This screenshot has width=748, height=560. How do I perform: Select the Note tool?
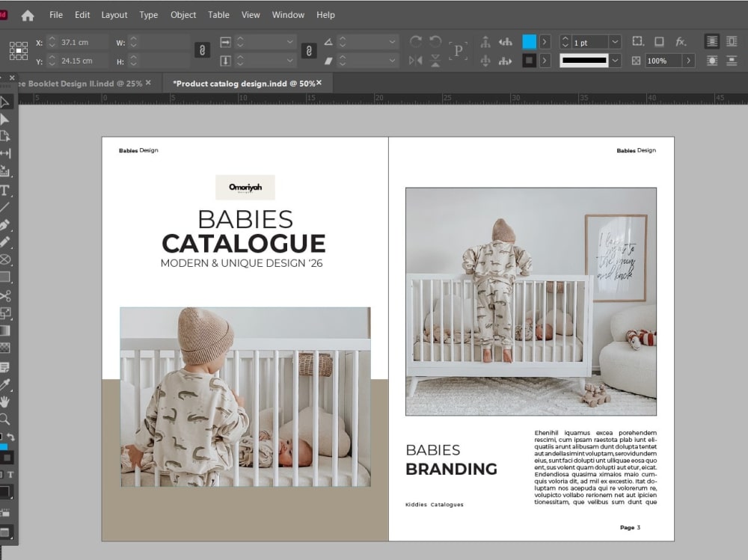coord(4,367)
